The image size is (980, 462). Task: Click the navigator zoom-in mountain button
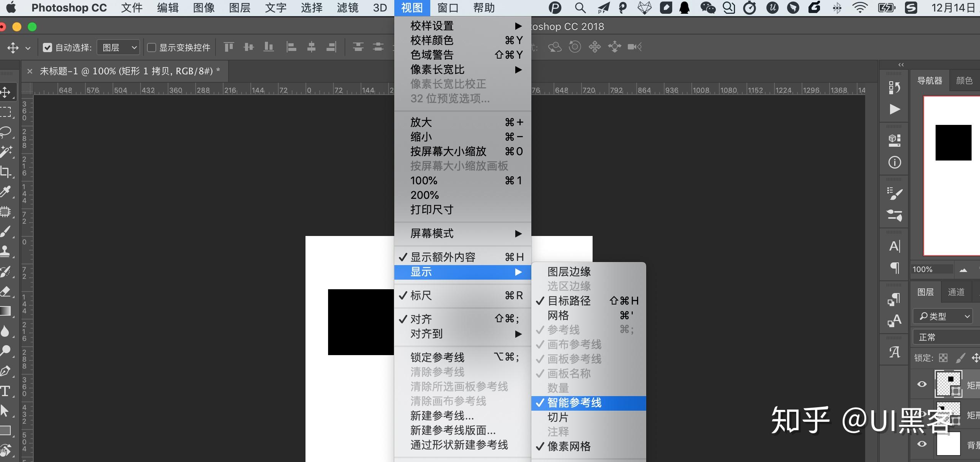click(x=964, y=270)
